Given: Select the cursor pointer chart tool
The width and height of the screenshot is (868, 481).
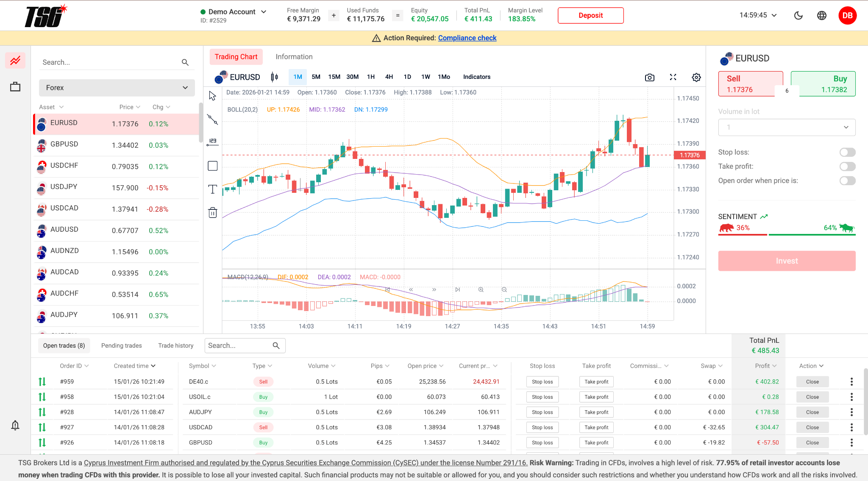Looking at the screenshot, I should [x=213, y=96].
